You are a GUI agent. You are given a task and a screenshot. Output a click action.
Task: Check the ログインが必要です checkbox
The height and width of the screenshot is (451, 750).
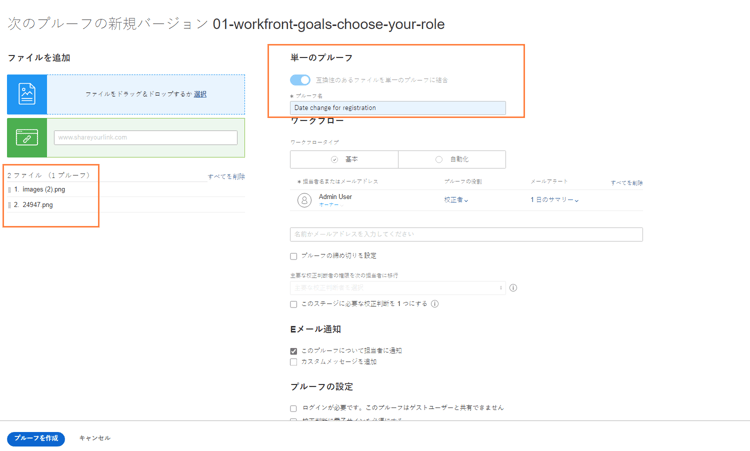click(294, 408)
